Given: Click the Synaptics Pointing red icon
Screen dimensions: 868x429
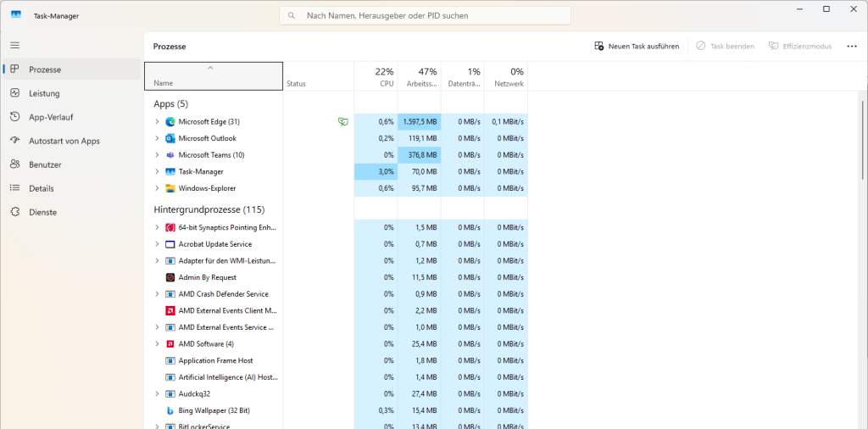Looking at the screenshot, I should tap(170, 227).
